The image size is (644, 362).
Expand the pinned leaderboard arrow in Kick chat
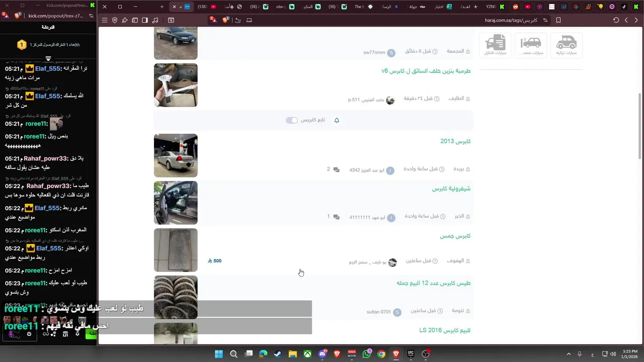click(48, 59)
